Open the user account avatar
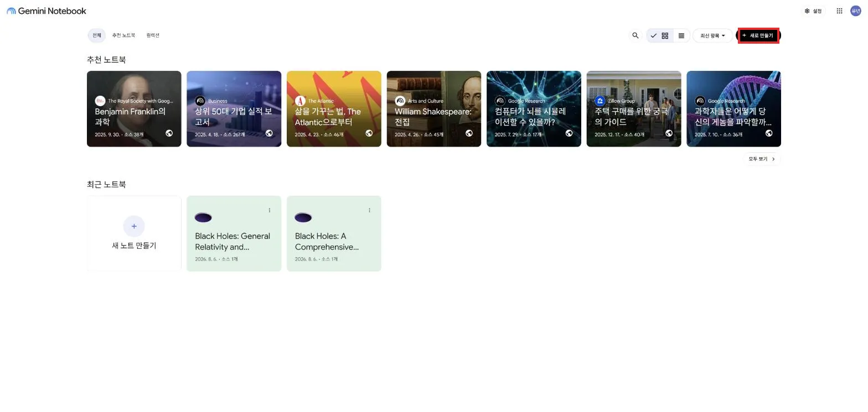The height and width of the screenshot is (412, 868). pos(856,11)
